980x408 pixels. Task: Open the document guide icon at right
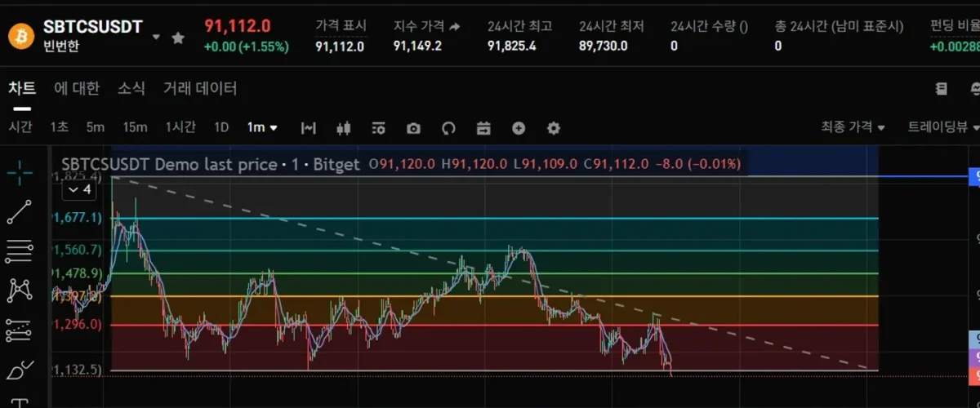942,88
